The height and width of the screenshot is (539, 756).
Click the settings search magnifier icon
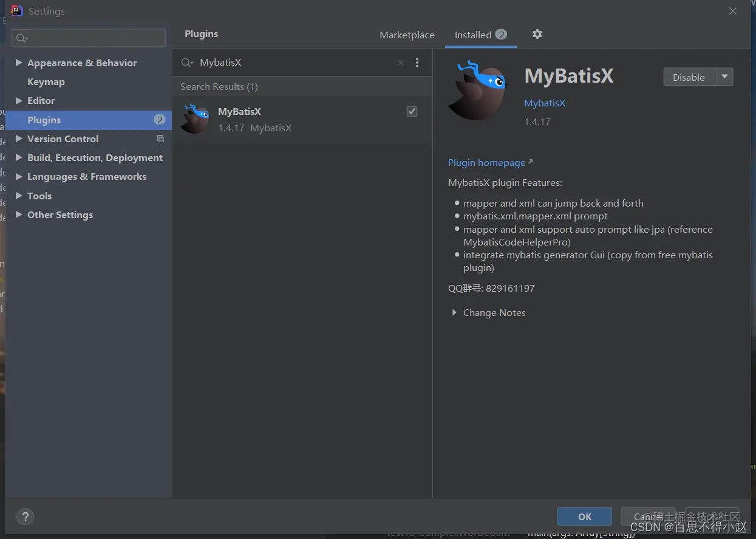(x=22, y=38)
